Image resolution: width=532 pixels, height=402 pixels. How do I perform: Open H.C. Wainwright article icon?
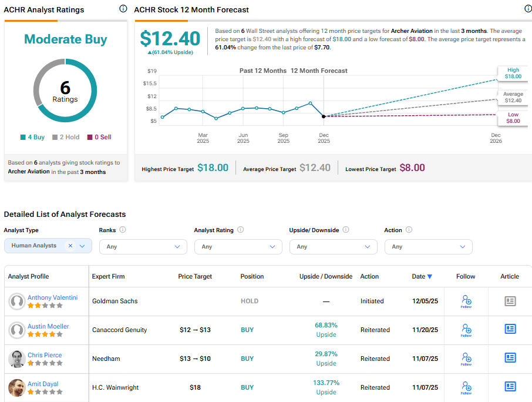click(x=510, y=387)
